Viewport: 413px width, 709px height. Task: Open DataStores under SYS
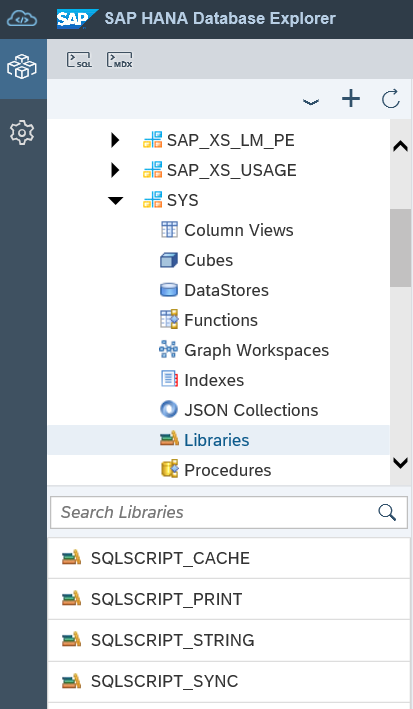[226, 290]
